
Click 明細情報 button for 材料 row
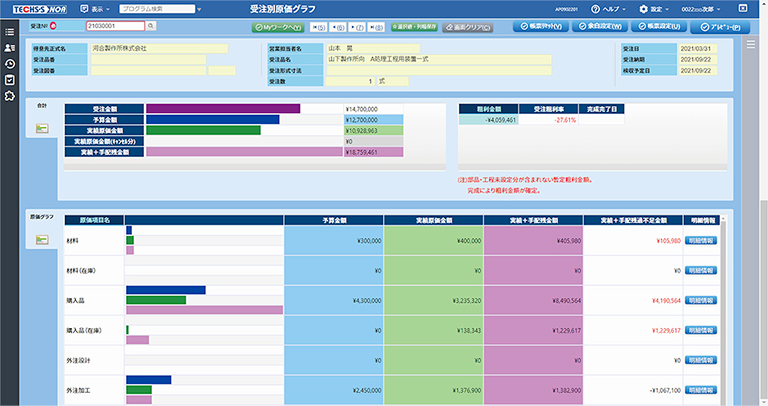pos(701,241)
